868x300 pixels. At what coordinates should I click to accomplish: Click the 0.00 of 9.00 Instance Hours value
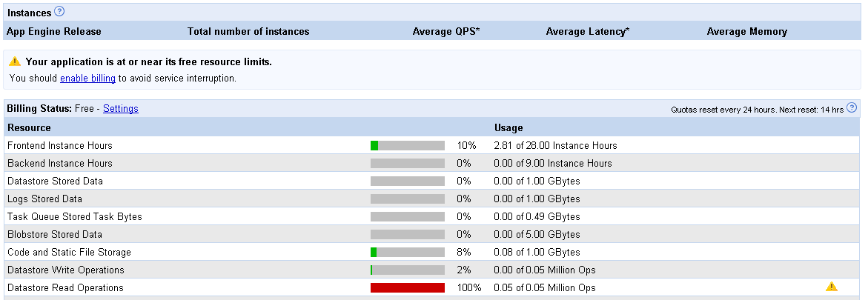553,163
